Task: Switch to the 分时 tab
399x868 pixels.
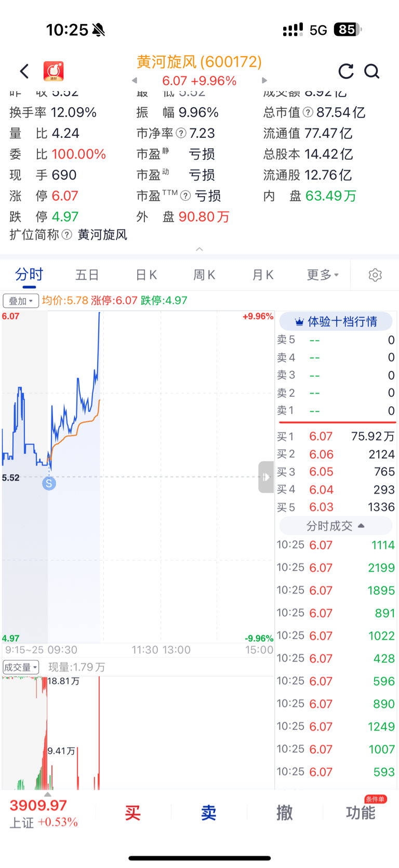Action: click(x=29, y=275)
